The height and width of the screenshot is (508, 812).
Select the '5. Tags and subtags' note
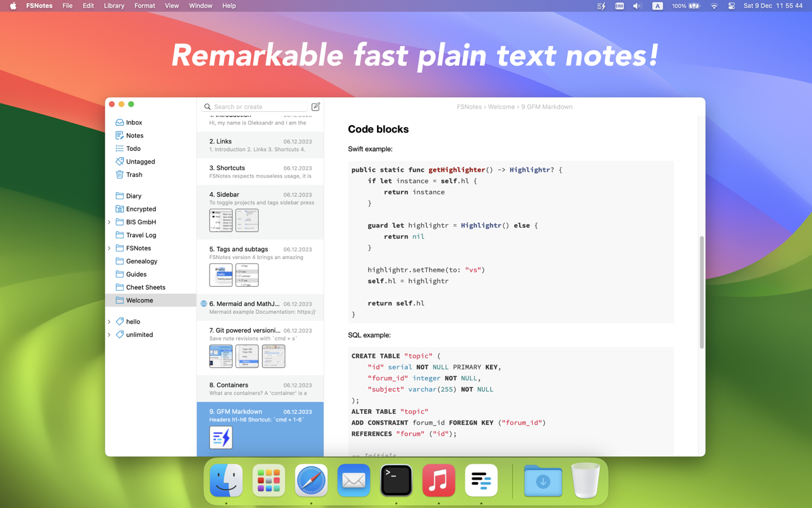260,267
